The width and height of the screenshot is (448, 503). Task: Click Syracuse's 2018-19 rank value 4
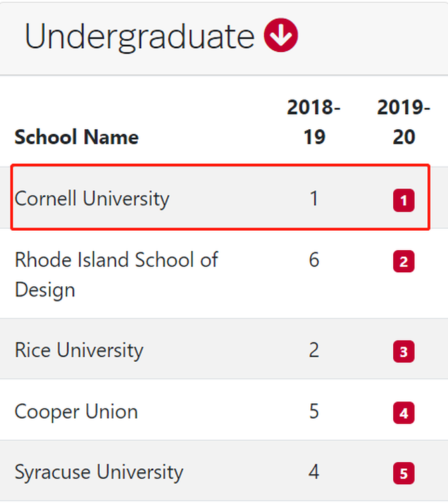pos(314,472)
